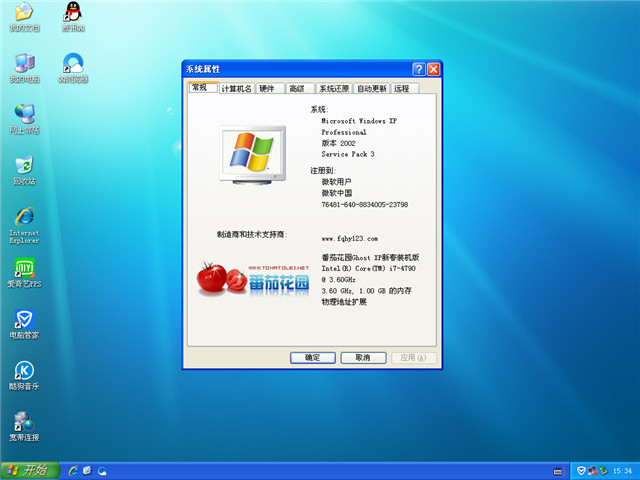Viewport: 640px width, 480px height.
Task: Launch Internet Explorer from quick launch bar
Action: 73,471
